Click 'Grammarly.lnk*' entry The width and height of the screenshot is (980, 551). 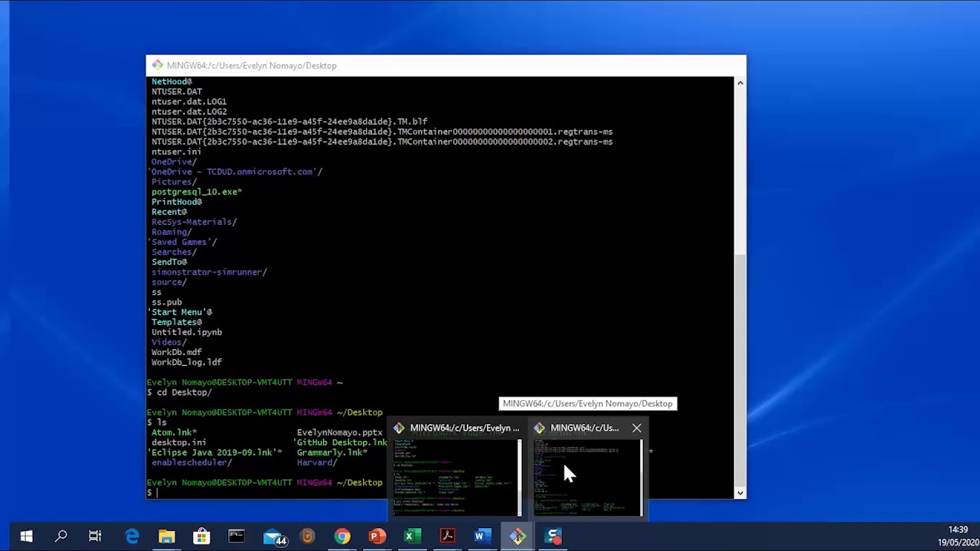(x=332, y=452)
